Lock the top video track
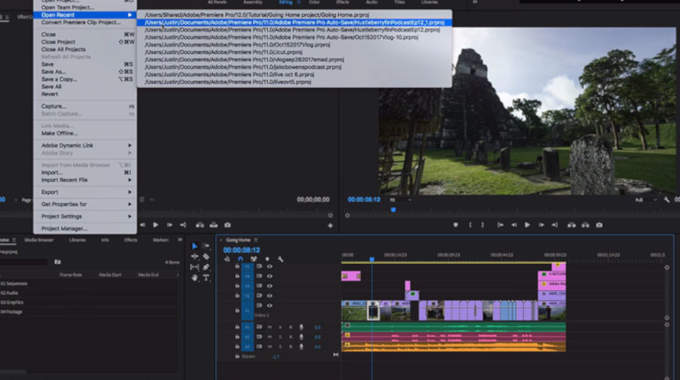680x380 pixels. click(x=237, y=266)
